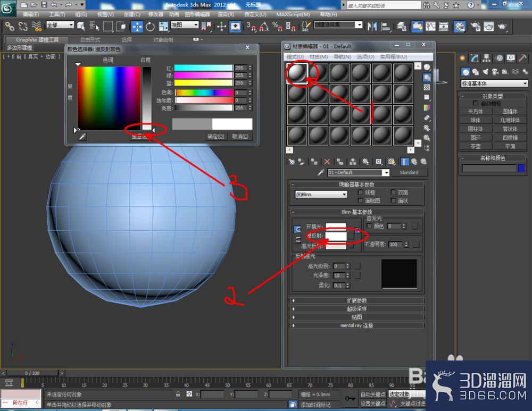Toggle the selection lock icon in status bar
The image size is (532, 411).
178,393
